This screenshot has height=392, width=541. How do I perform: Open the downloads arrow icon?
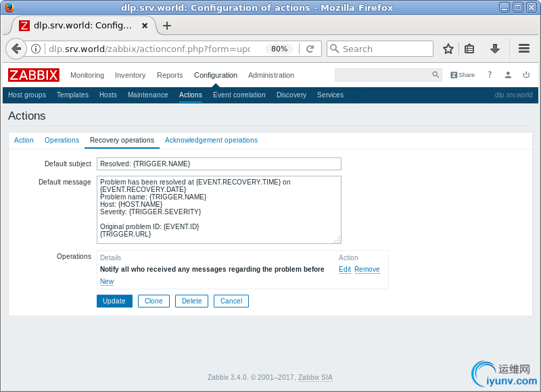click(495, 49)
